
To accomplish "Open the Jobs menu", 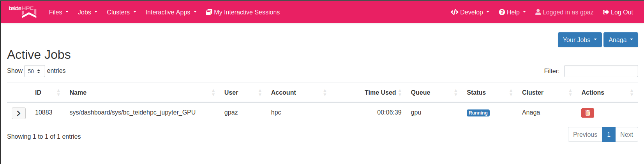I will 87,12.
